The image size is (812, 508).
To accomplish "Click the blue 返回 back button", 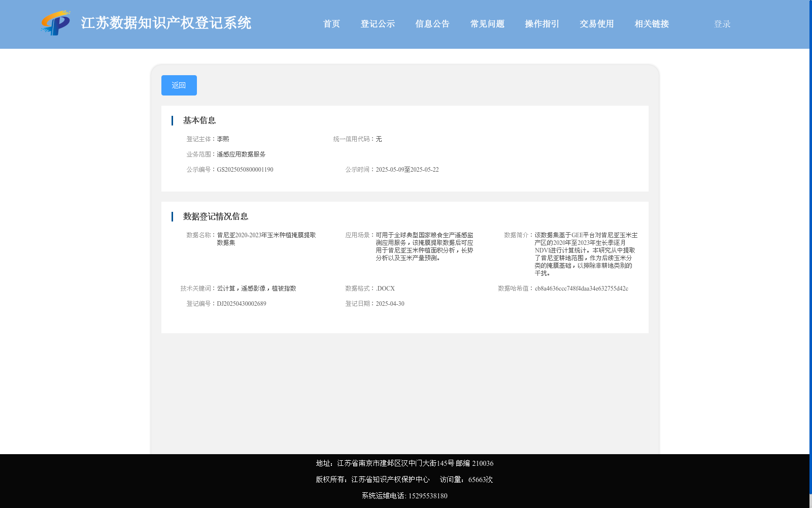I will click(179, 85).
